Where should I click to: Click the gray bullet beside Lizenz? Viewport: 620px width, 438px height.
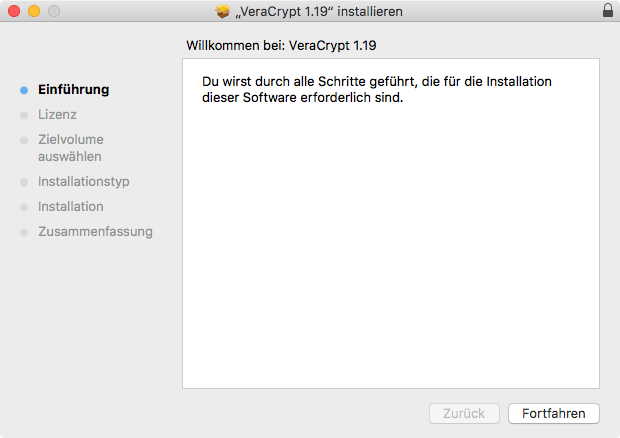[x=24, y=115]
